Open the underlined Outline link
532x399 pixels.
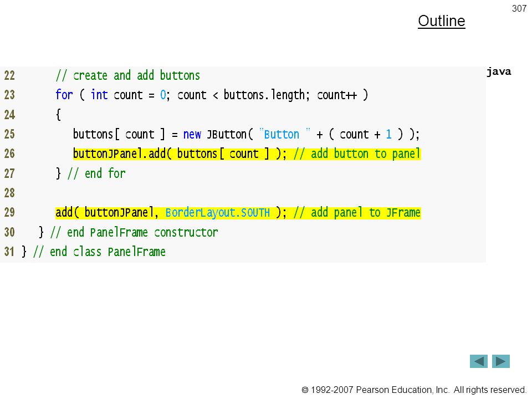pos(442,21)
